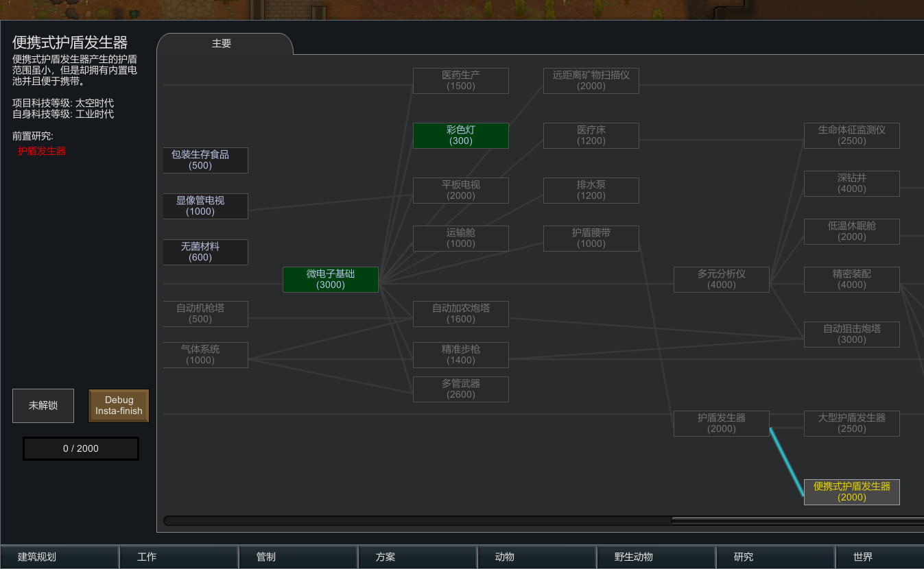Click the 便携式护盾发生器 highlighted research node

851,492
